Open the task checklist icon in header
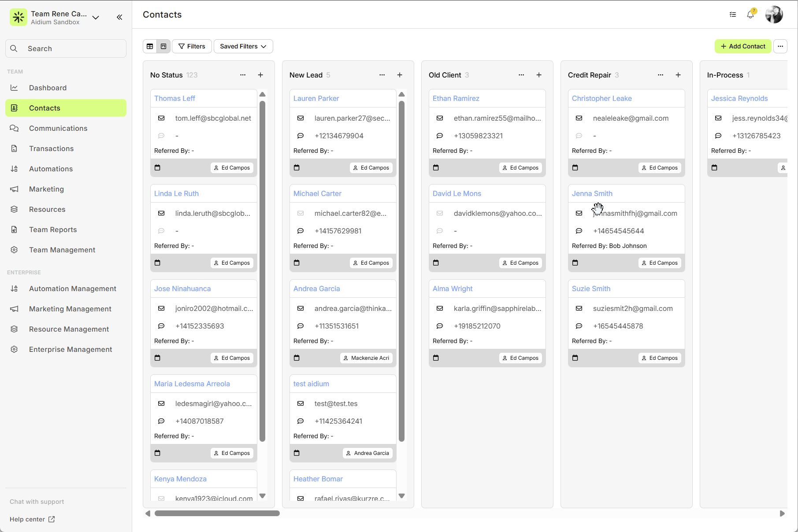 [733, 15]
